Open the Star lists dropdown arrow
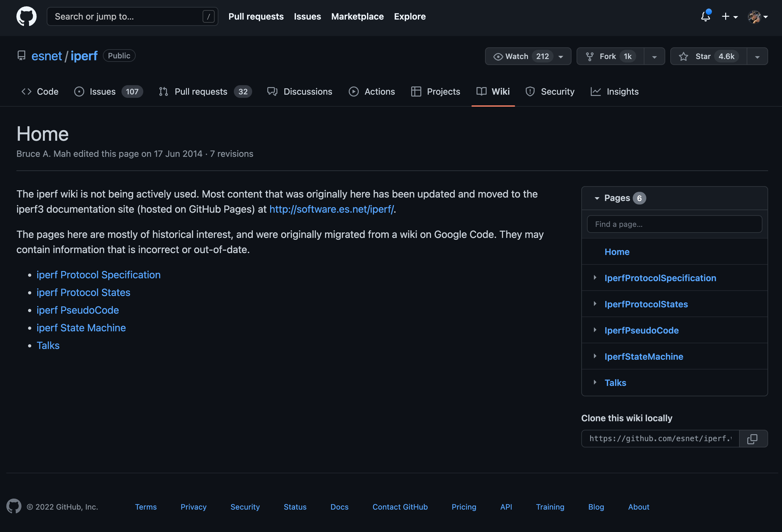 click(x=757, y=56)
